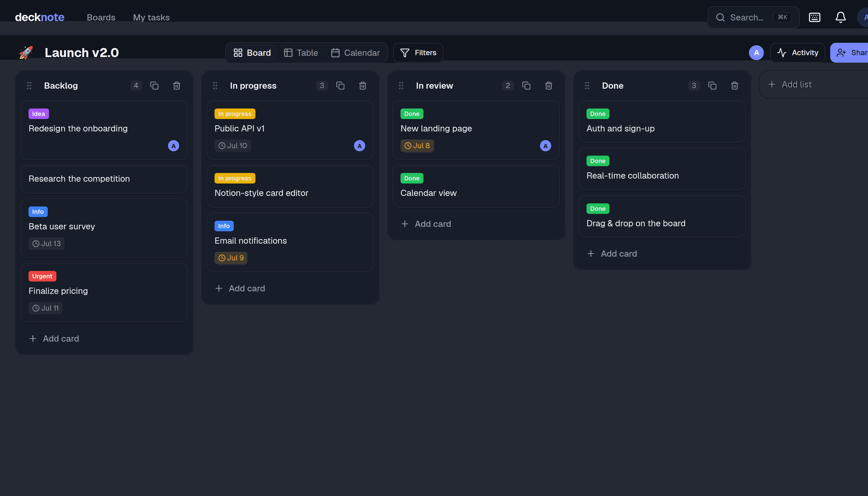Click the decknote logo
This screenshot has height=496, width=868.
tap(39, 17)
